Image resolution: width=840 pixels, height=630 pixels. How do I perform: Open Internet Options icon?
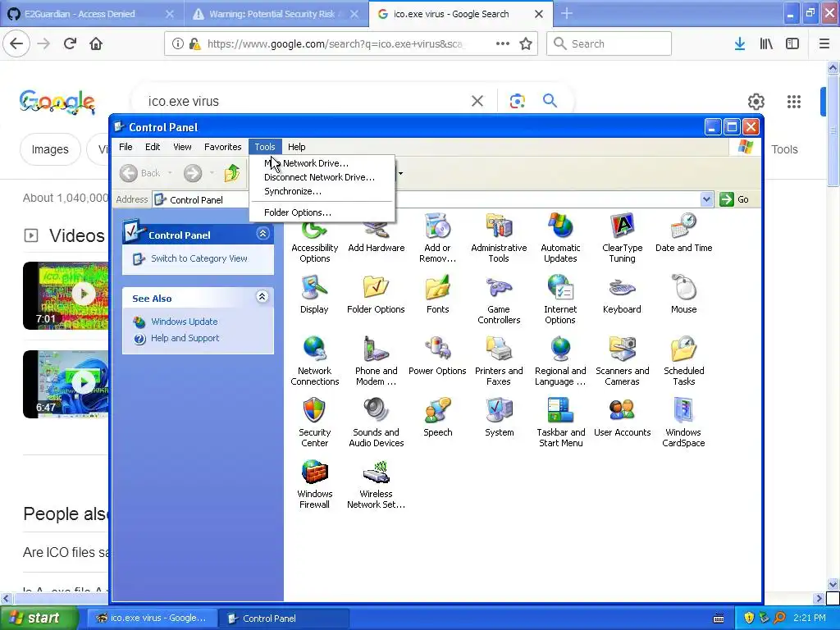point(560,299)
